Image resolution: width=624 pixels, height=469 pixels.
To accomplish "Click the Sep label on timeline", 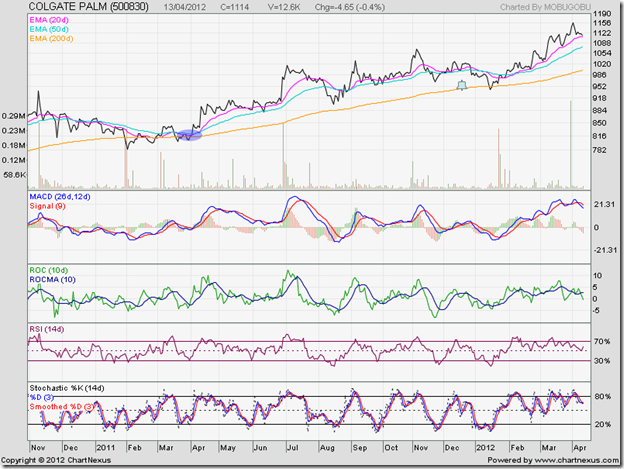I will 360,448.
